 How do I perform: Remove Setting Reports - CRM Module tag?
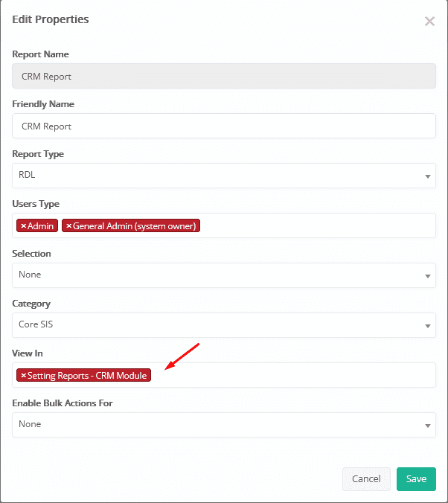[23, 375]
